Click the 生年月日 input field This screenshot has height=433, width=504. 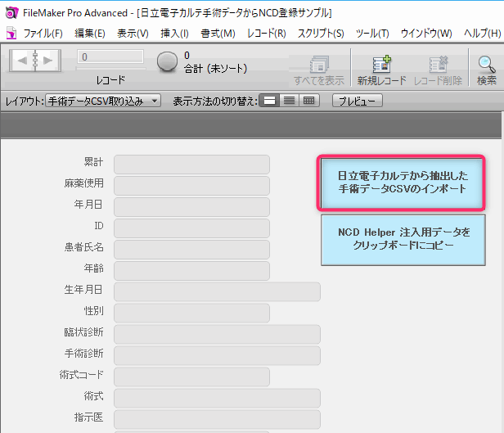click(x=218, y=292)
